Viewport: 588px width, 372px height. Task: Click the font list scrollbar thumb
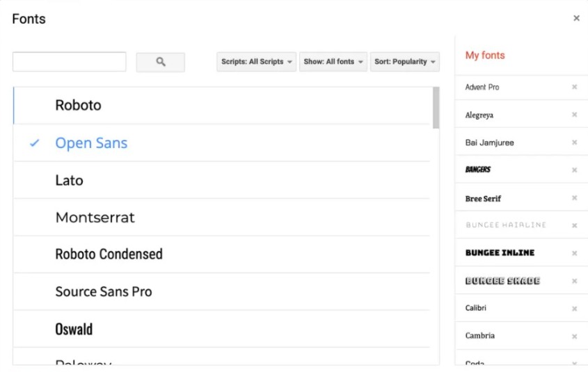click(x=436, y=108)
